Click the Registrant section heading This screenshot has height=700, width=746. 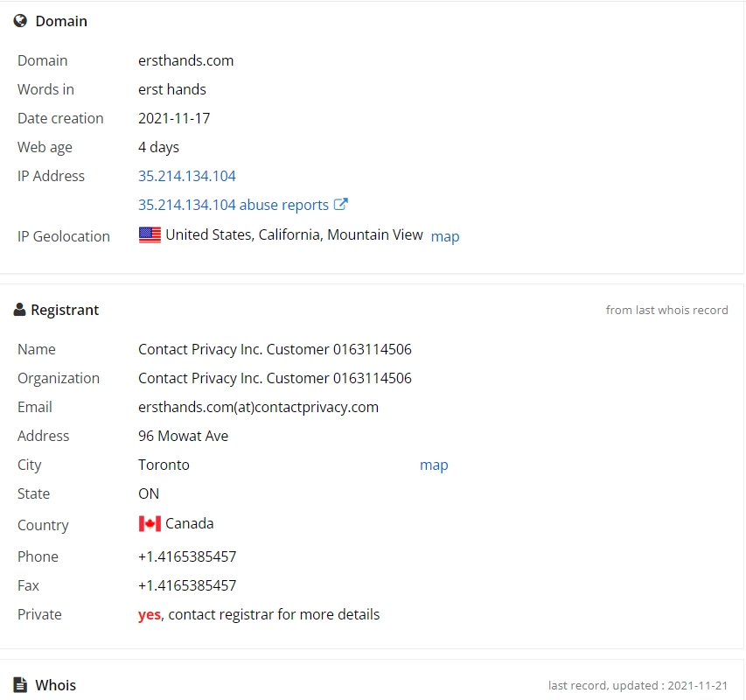pos(65,310)
